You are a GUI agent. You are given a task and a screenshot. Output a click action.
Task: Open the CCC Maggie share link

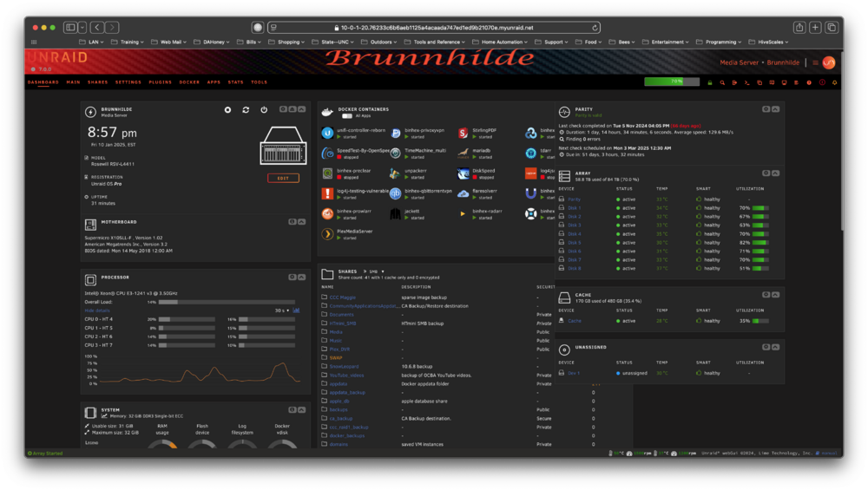(343, 297)
